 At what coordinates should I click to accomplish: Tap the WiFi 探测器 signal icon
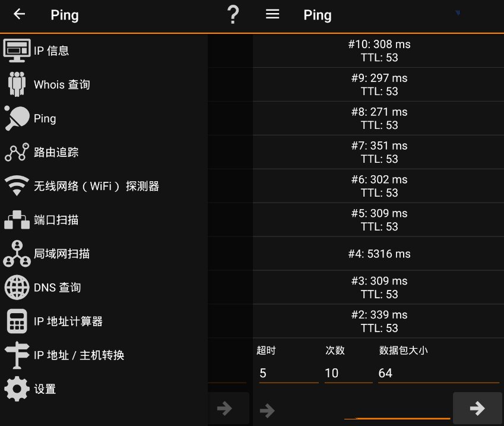[17, 186]
